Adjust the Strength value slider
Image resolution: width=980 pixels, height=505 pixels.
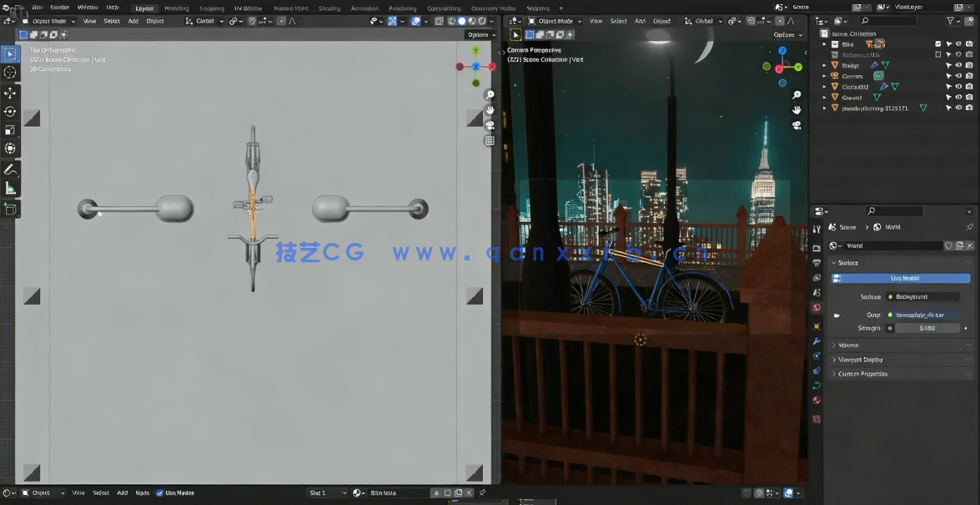[x=928, y=327]
